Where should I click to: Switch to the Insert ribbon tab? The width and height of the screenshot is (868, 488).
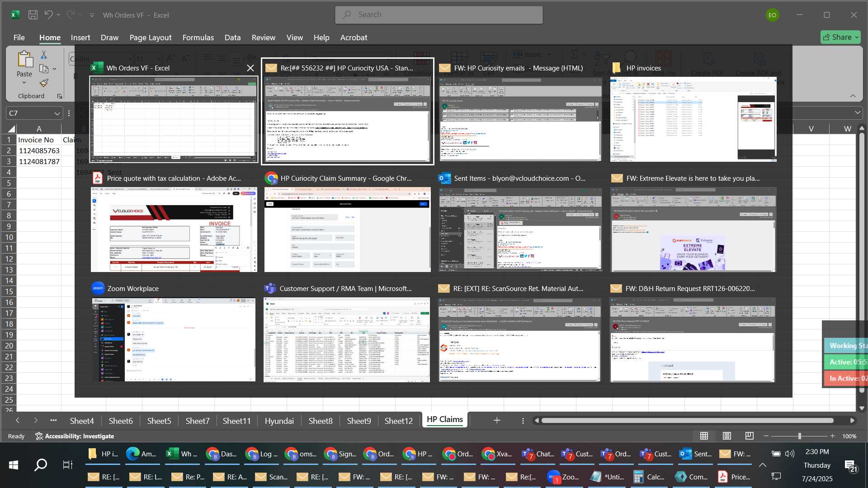pyautogui.click(x=80, y=38)
